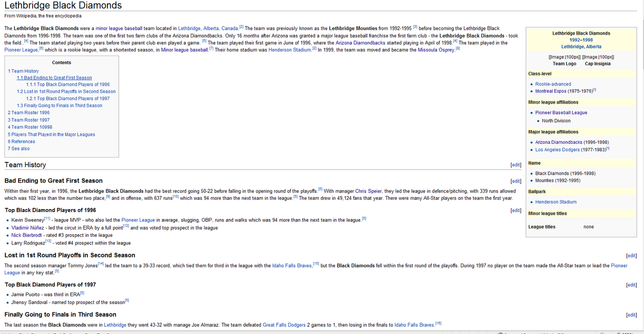This screenshot has height=334, width=644.
Task: Click the Lethbridge Black Diamonds page title
Action: (63, 6)
